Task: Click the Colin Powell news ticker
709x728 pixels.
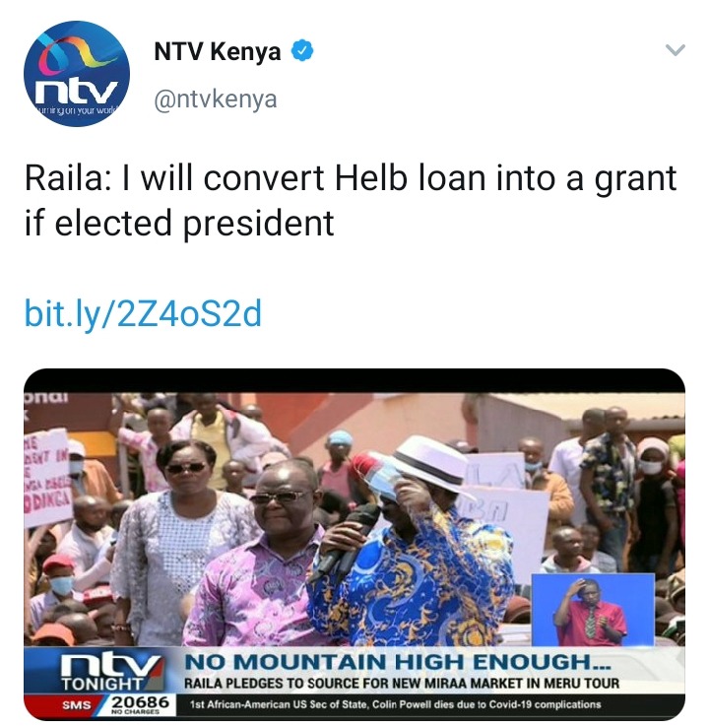Action: tap(395, 704)
